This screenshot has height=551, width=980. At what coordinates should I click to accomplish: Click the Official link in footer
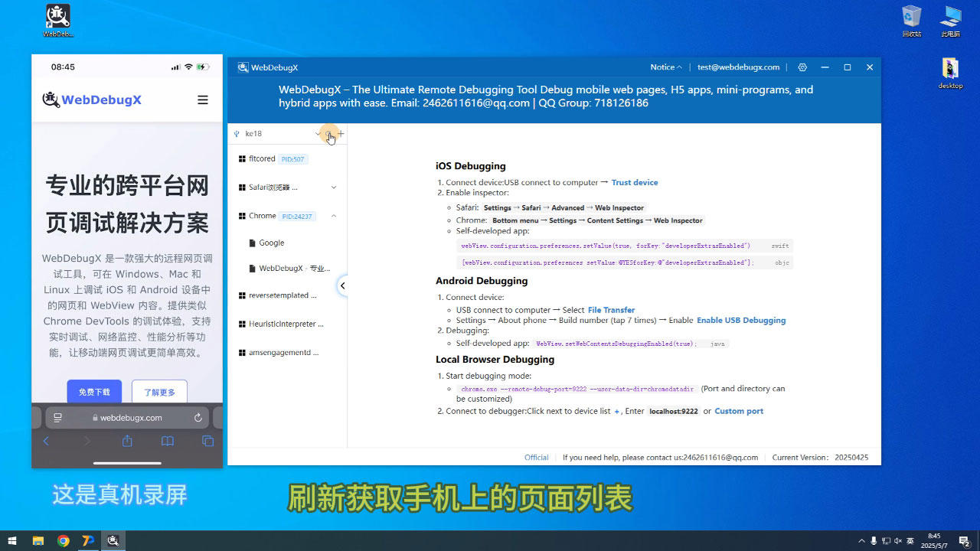pos(537,458)
